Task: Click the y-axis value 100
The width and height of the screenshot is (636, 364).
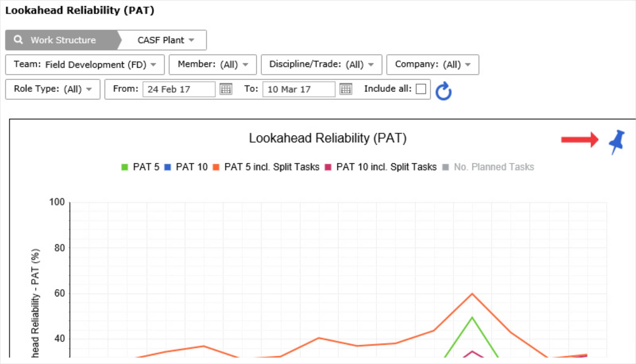Action: point(57,202)
